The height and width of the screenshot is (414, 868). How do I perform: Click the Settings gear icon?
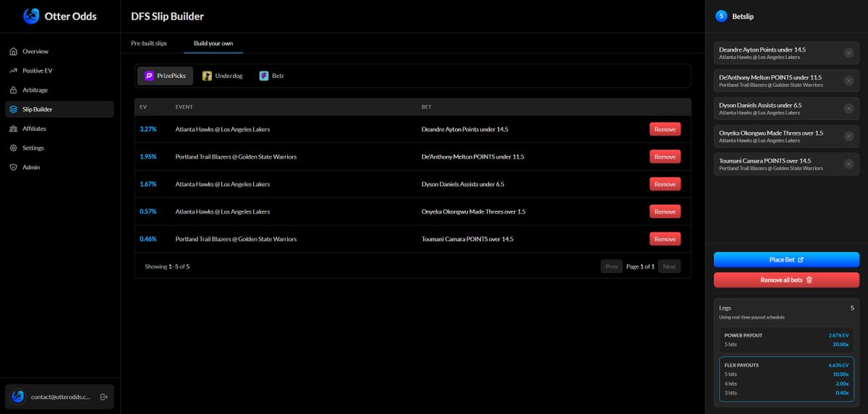click(x=14, y=148)
